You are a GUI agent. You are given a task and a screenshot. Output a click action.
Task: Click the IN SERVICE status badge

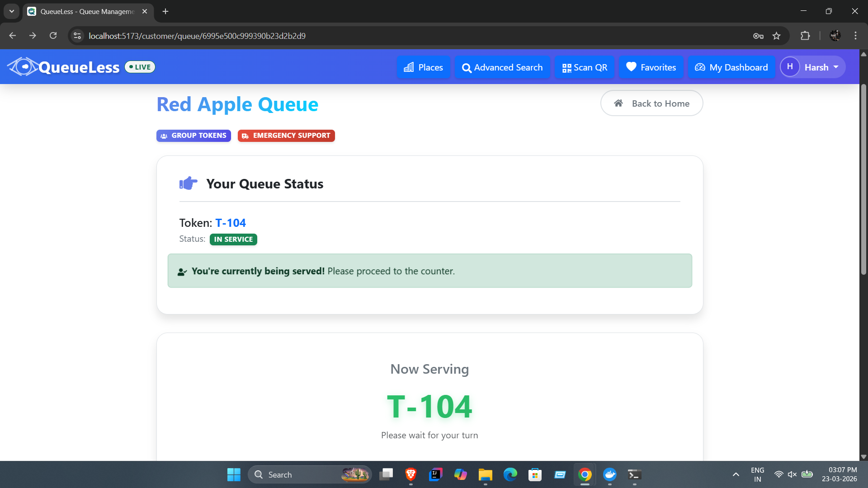pos(233,239)
